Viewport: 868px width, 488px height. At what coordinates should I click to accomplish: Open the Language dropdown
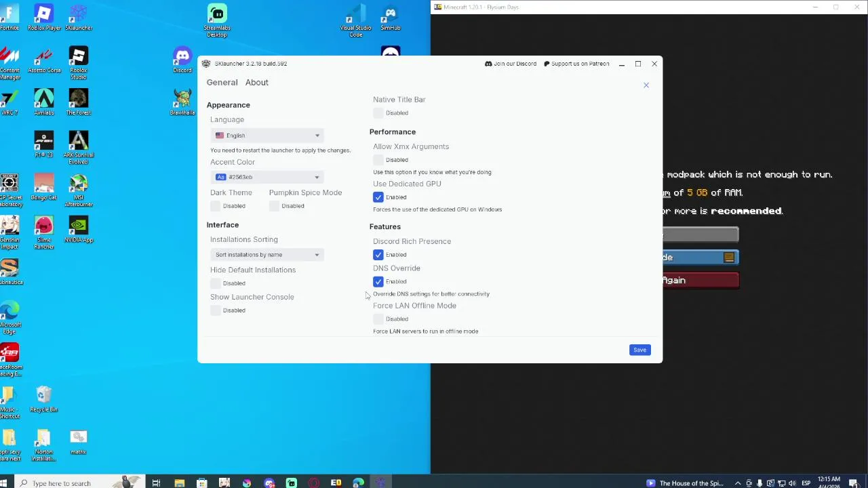(x=267, y=136)
